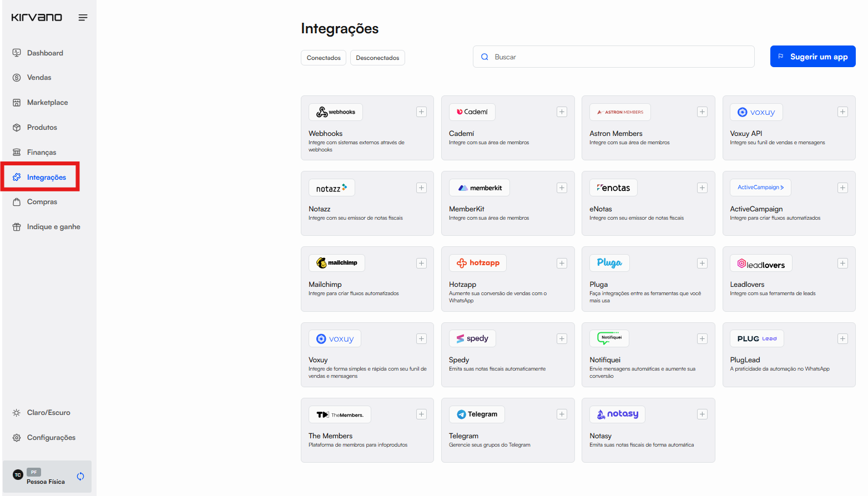This screenshot has height=496, width=868.
Task: Filter integrations by Conectados
Action: 324,58
